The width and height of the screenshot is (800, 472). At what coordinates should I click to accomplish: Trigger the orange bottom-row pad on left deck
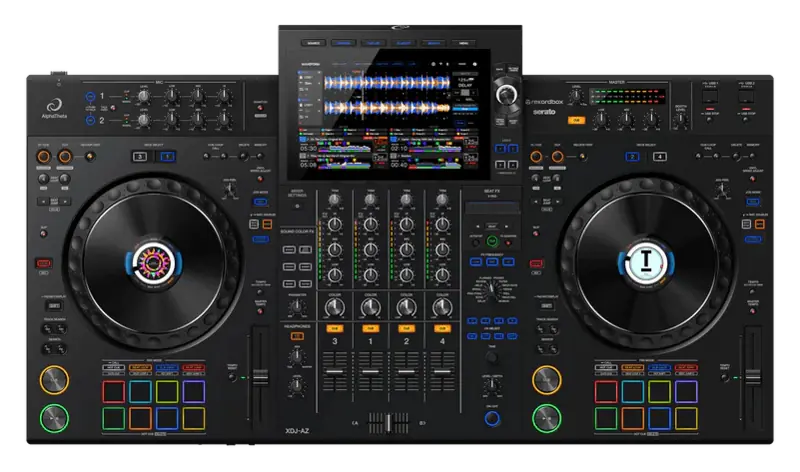pyautogui.click(x=140, y=418)
